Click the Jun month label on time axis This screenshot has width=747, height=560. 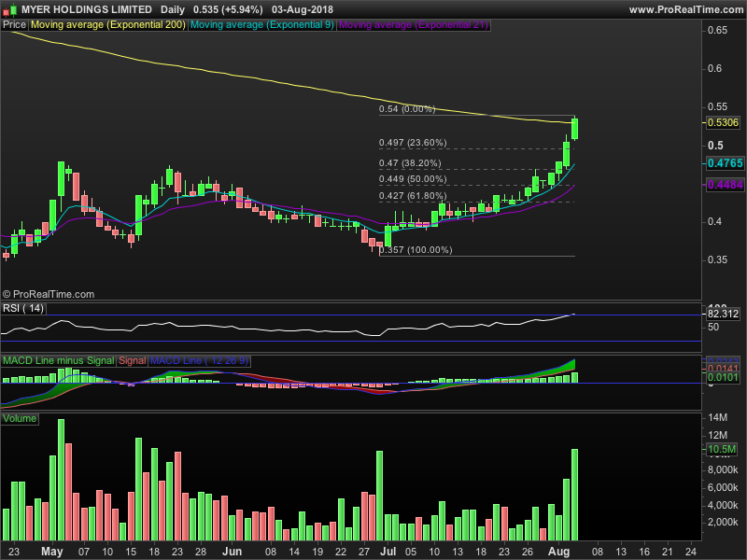(232, 552)
